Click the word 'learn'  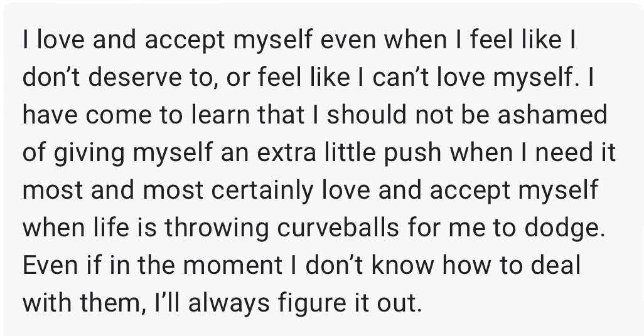pos(221,115)
